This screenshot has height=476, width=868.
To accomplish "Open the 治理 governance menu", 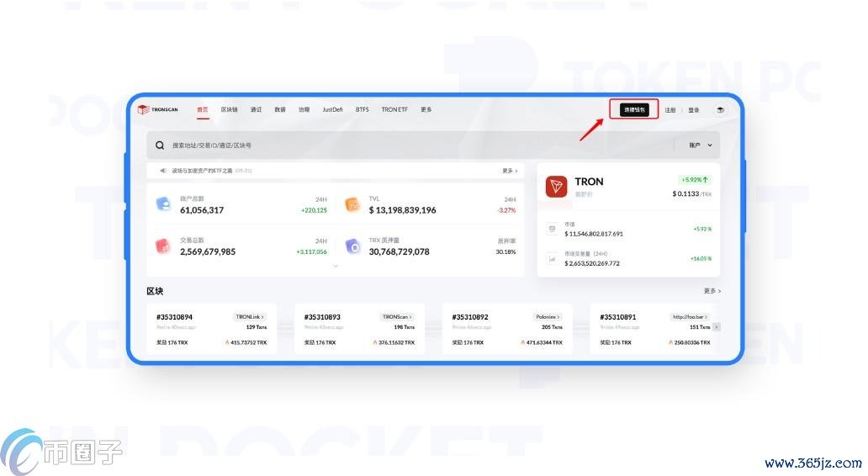I will point(304,109).
